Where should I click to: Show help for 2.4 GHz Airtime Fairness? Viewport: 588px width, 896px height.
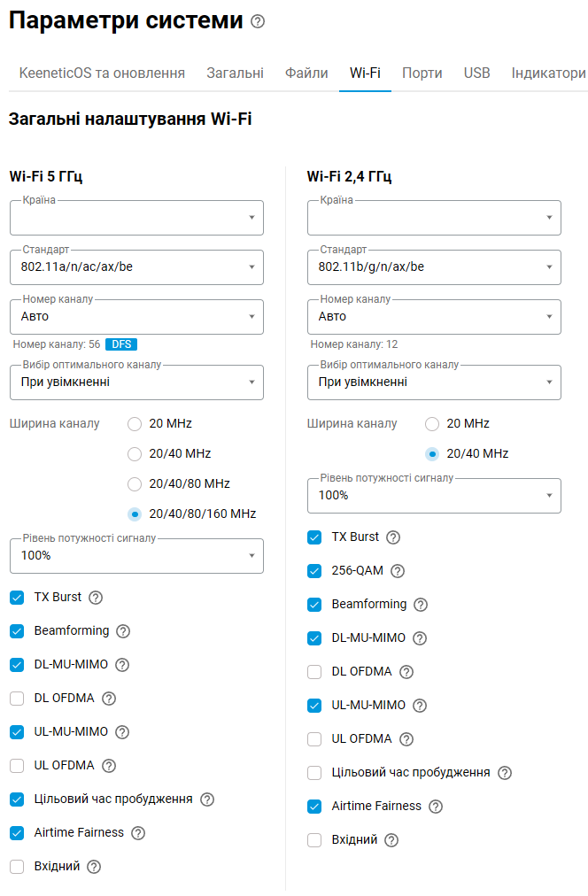pyautogui.click(x=436, y=807)
